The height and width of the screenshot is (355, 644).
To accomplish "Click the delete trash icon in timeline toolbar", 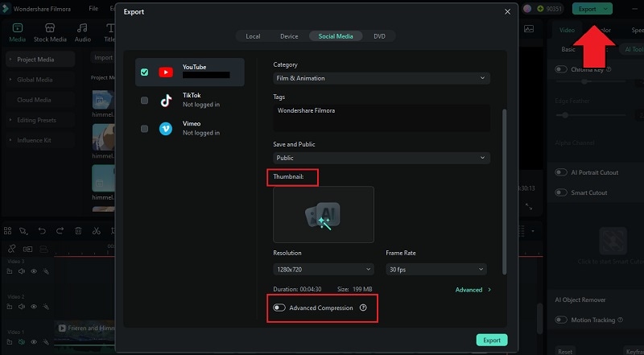I will click(78, 231).
